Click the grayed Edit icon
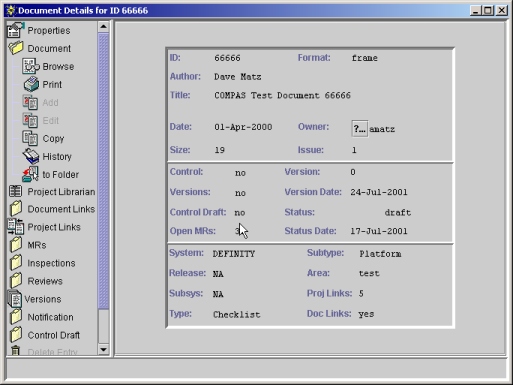The height and width of the screenshot is (385, 513). (x=30, y=120)
